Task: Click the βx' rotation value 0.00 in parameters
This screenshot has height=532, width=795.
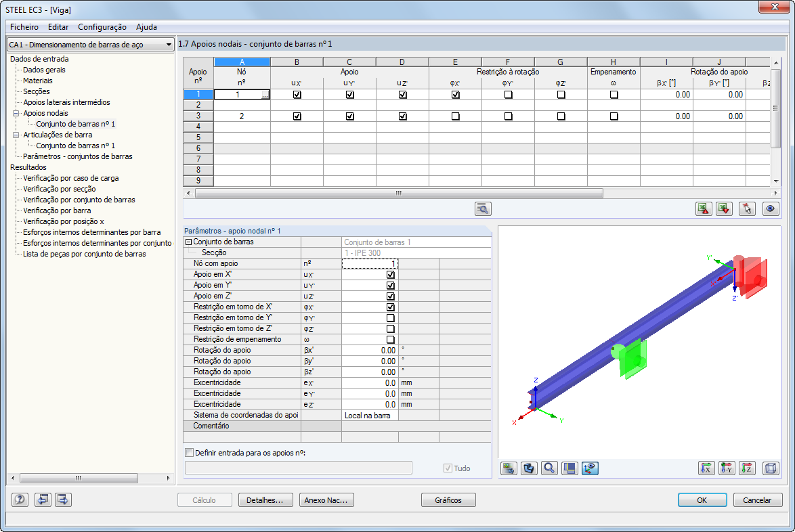Action: [370, 351]
